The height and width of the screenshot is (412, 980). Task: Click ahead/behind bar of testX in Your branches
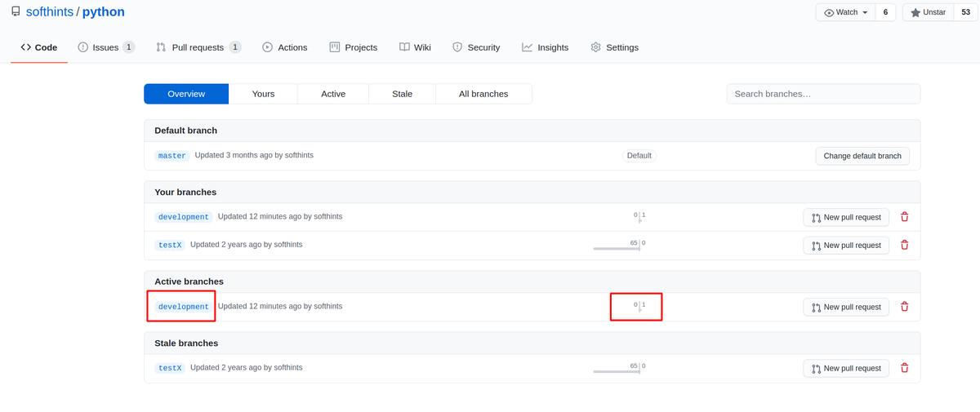[620, 245]
